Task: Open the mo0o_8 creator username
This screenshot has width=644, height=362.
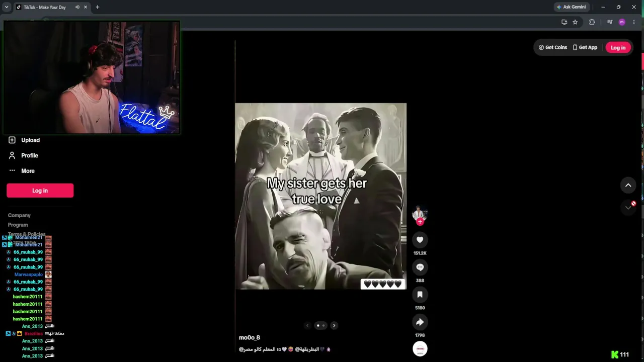Action: pos(250,337)
